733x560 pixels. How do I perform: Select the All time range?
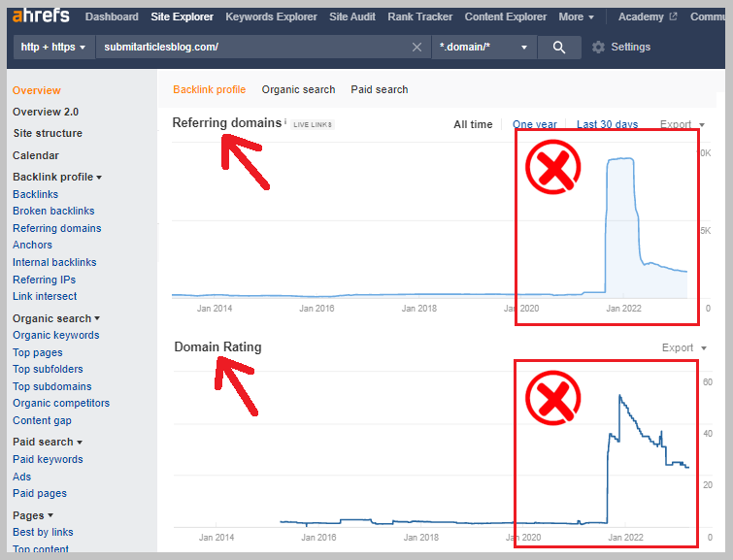(x=473, y=124)
